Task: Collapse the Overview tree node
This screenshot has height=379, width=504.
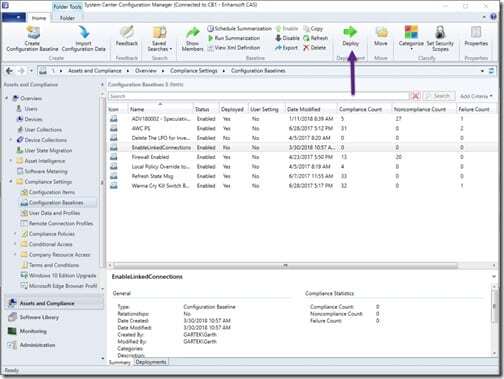Action: tap(7, 98)
